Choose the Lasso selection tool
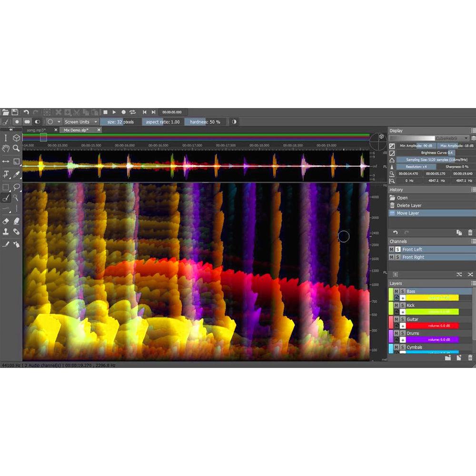This screenshot has width=476, height=476. pos(17,187)
